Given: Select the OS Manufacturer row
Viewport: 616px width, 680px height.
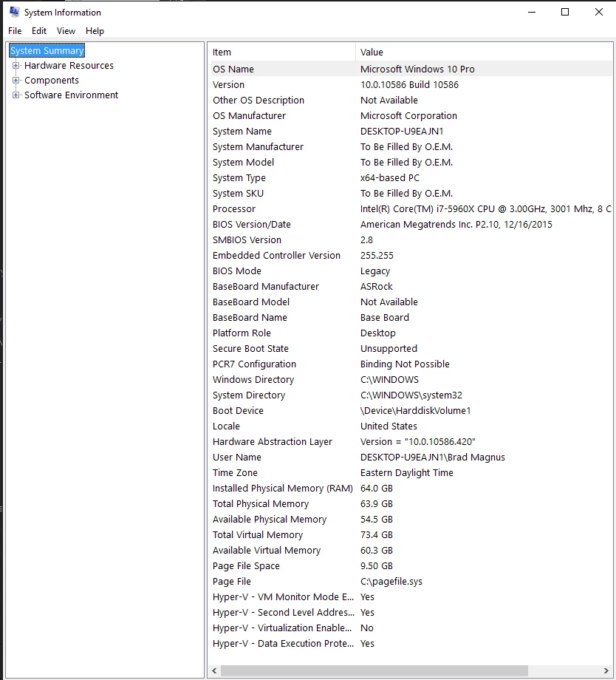Looking at the screenshot, I should (x=410, y=116).
